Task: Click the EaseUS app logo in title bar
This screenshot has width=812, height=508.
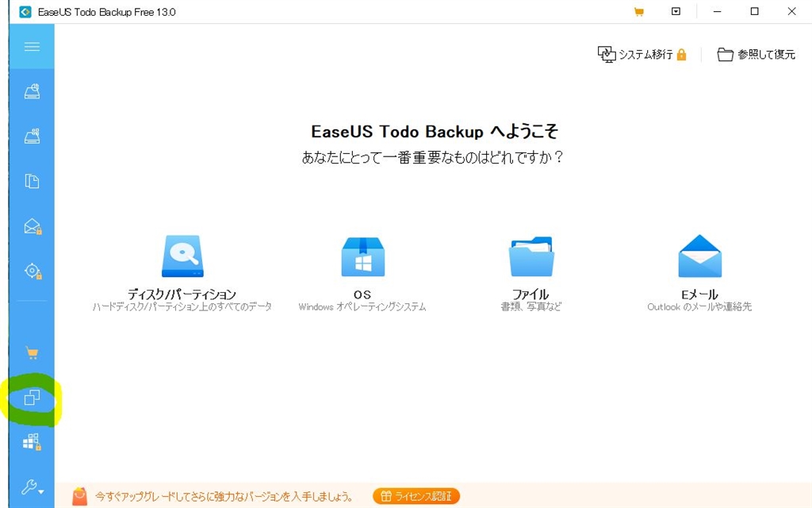Action: [25, 11]
